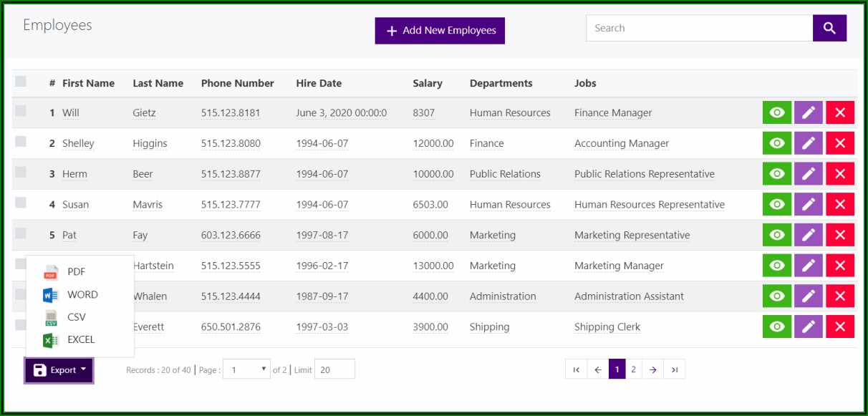Expand the Page number dropdown
The image size is (868, 416).
point(246,369)
